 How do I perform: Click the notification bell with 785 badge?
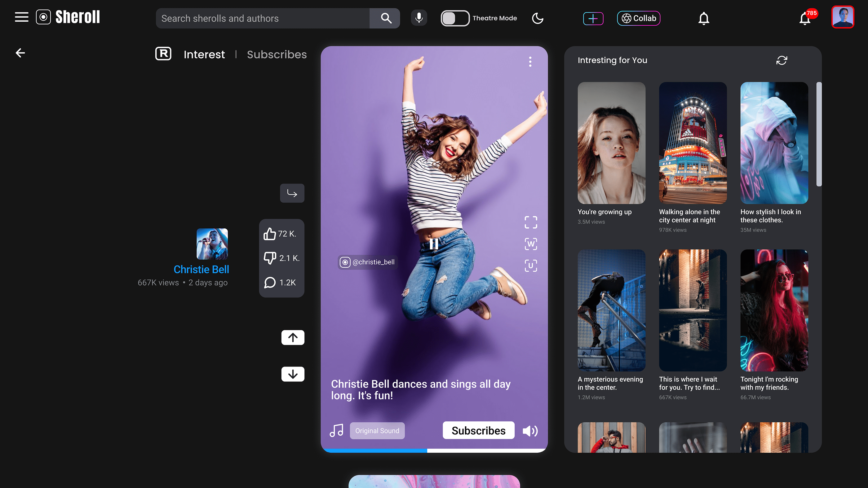pyautogui.click(x=805, y=19)
